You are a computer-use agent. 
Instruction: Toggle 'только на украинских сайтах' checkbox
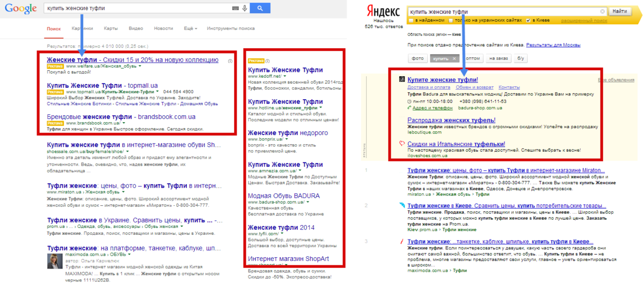click(451, 20)
